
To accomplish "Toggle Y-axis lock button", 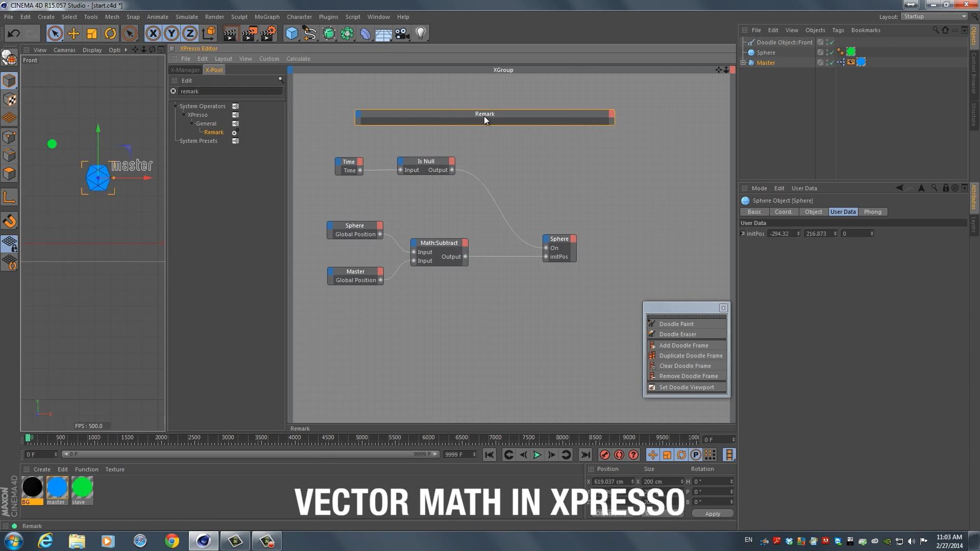I will click(171, 34).
